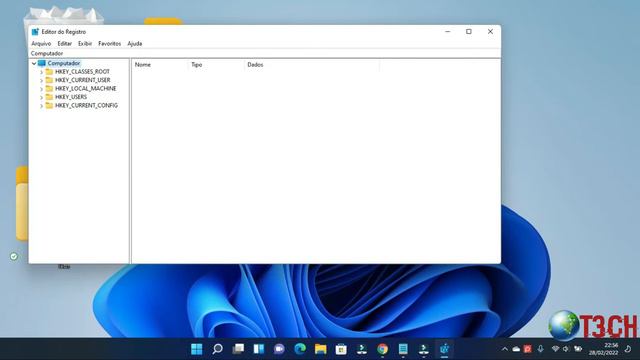Open the Widgets panel
640x360 pixels.
point(259,349)
